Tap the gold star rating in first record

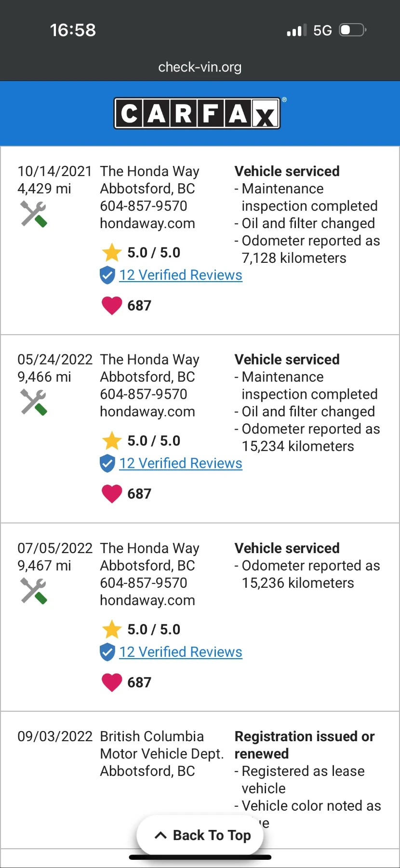[x=112, y=253]
